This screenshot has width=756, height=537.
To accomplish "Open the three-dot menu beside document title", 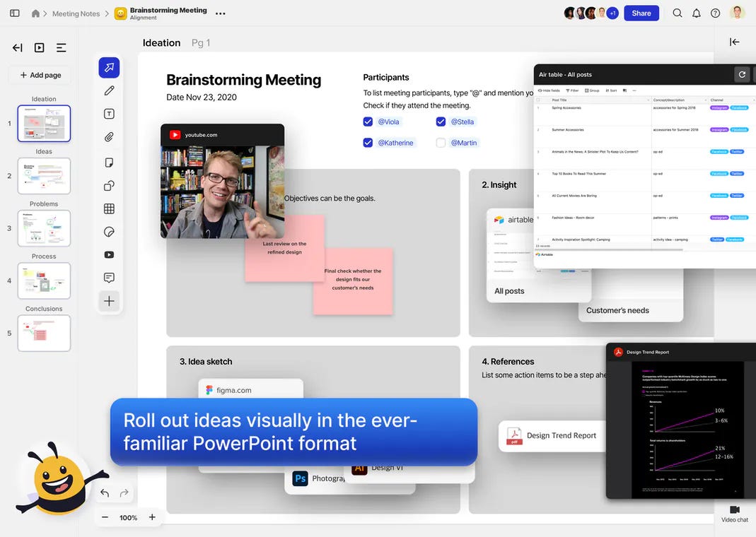I will [x=221, y=13].
